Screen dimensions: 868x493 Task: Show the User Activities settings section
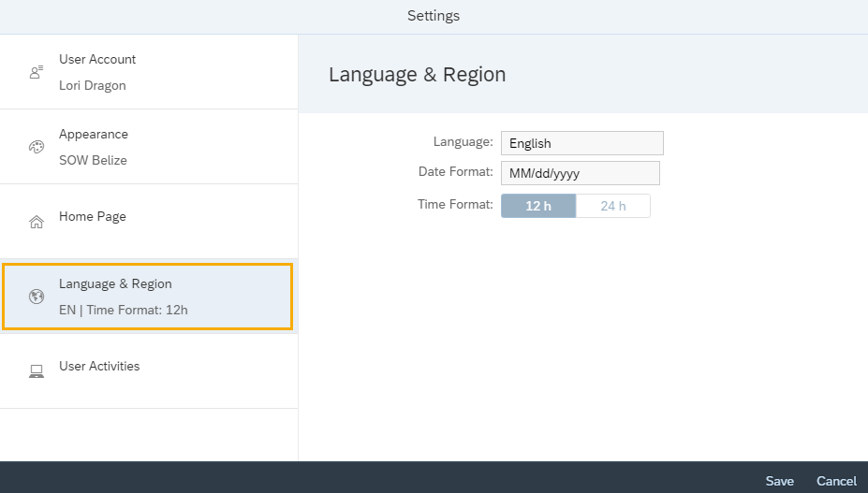click(149, 371)
